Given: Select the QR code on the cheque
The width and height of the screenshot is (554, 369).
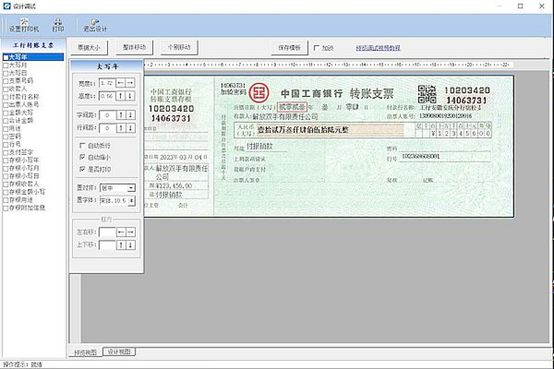Looking at the screenshot, I should (426, 94).
